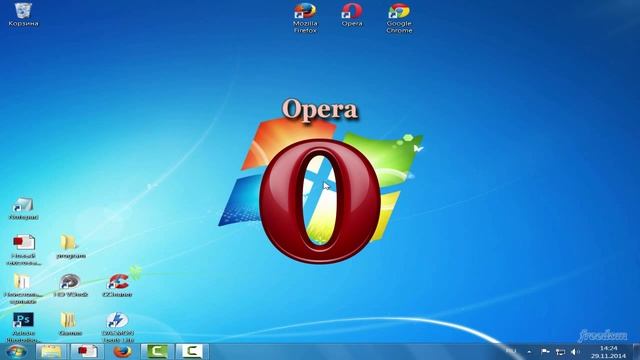Click the white Camtasia taskbar button

(x=191, y=352)
